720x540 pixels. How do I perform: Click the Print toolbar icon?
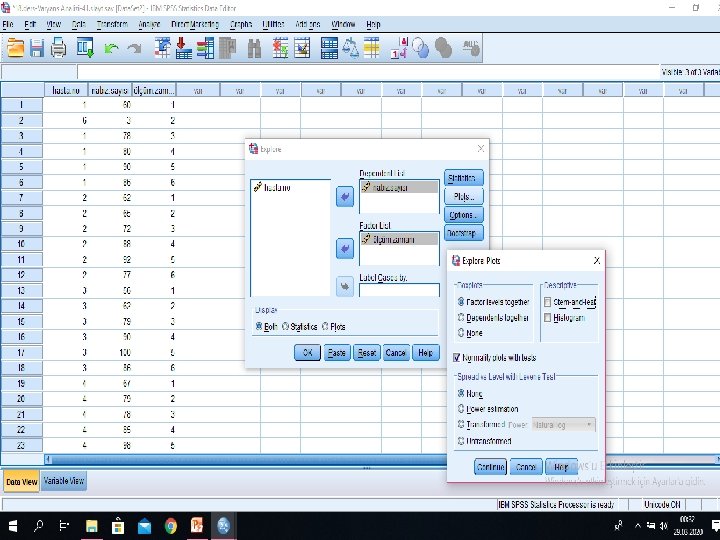click(58, 48)
